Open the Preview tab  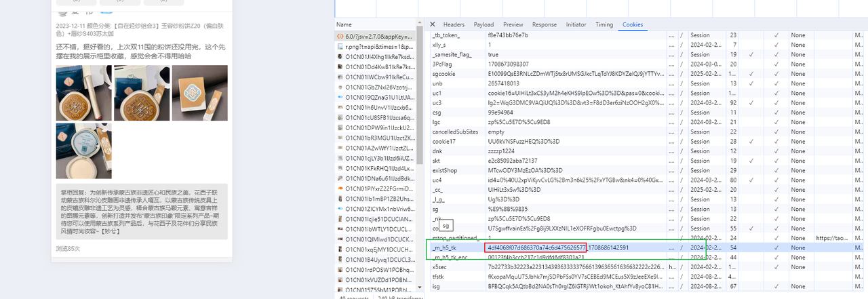click(513, 24)
